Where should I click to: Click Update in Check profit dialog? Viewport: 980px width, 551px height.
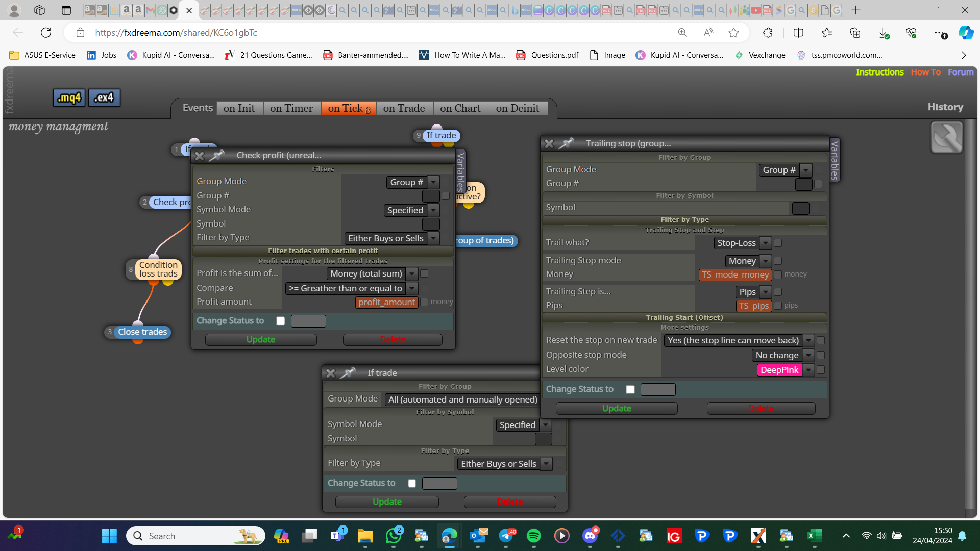tap(261, 340)
